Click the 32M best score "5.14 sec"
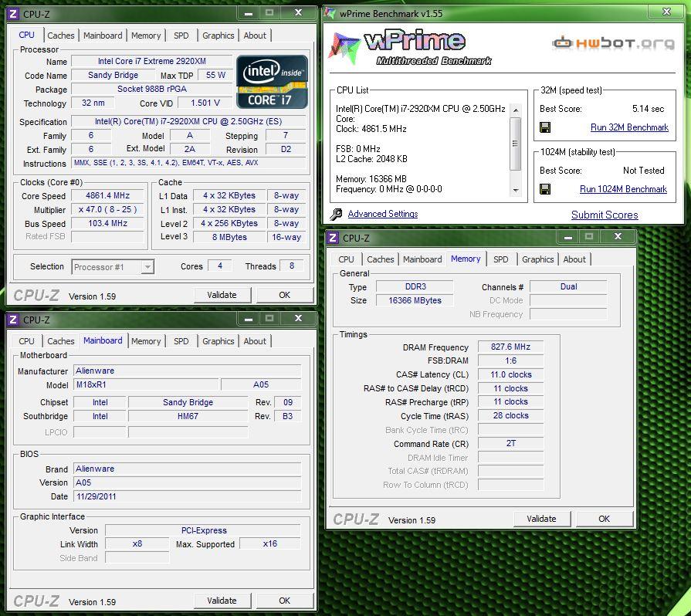 pos(648,109)
